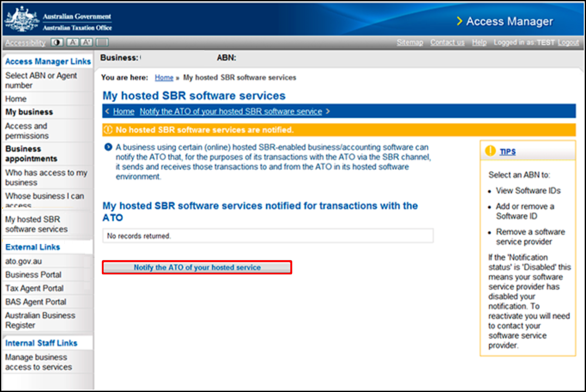Open the Sitemap link
Viewport: 586px width, 392px height.
point(409,43)
